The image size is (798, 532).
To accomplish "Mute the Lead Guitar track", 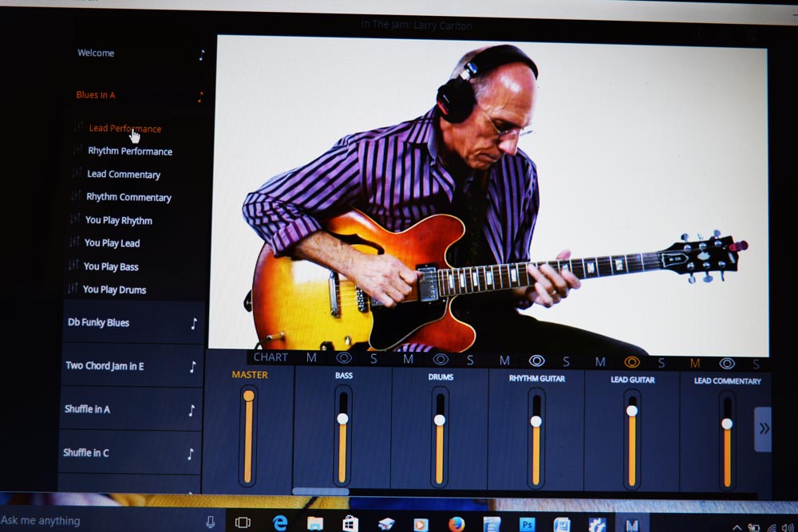I will click(x=601, y=361).
